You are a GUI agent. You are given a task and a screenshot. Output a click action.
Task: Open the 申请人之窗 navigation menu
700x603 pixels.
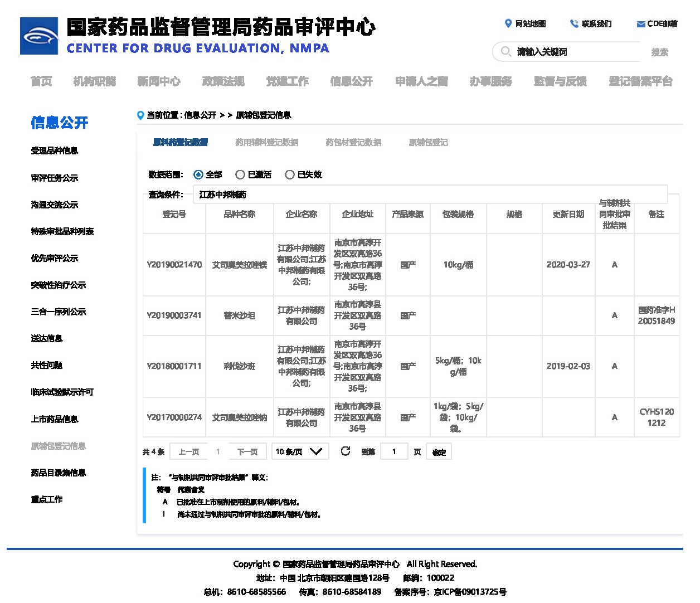pyautogui.click(x=421, y=81)
